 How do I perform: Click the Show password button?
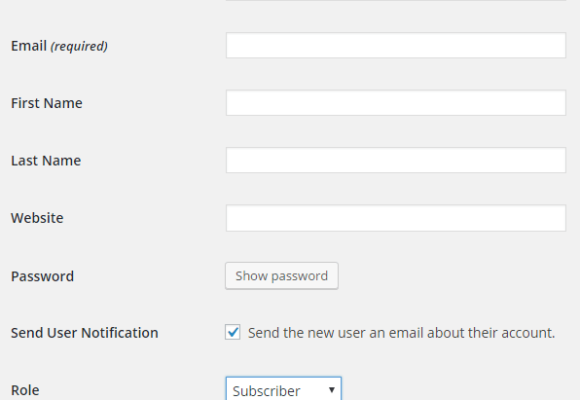(x=282, y=276)
